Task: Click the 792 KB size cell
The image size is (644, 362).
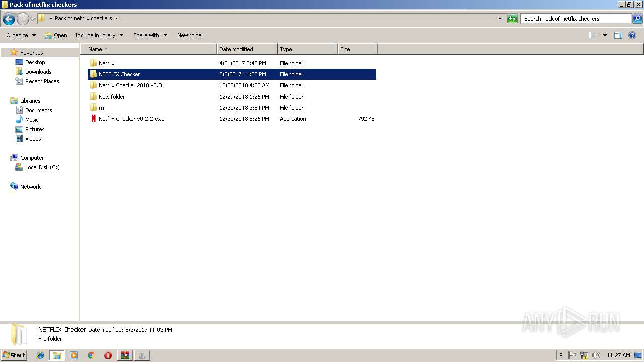Action: [x=366, y=119]
